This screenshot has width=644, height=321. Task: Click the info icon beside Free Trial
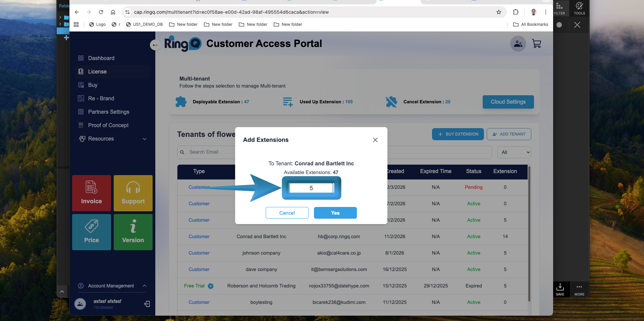[211, 286]
